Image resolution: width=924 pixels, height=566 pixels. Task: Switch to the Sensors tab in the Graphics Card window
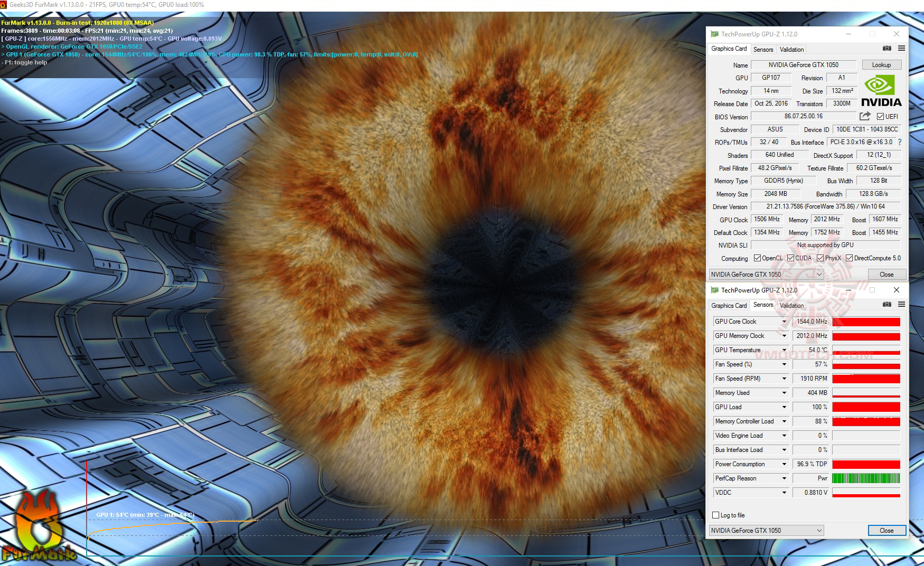click(763, 50)
